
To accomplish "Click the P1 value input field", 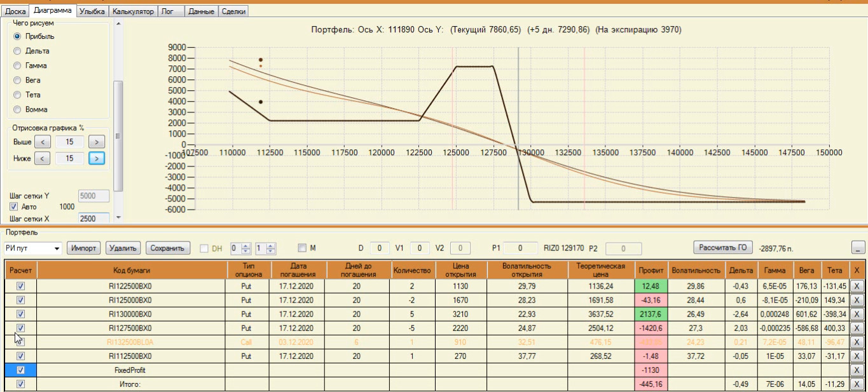I will pyautogui.click(x=520, y=248).
